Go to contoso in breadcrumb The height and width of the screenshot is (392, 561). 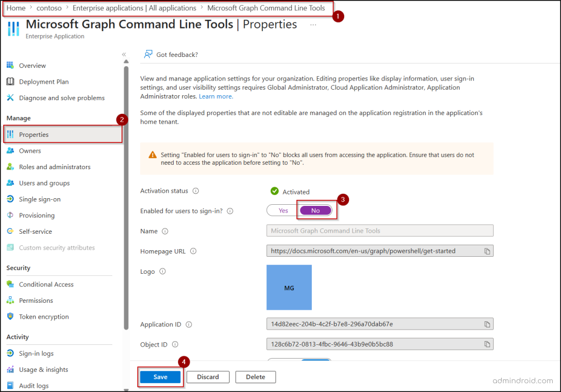[49, 8]
